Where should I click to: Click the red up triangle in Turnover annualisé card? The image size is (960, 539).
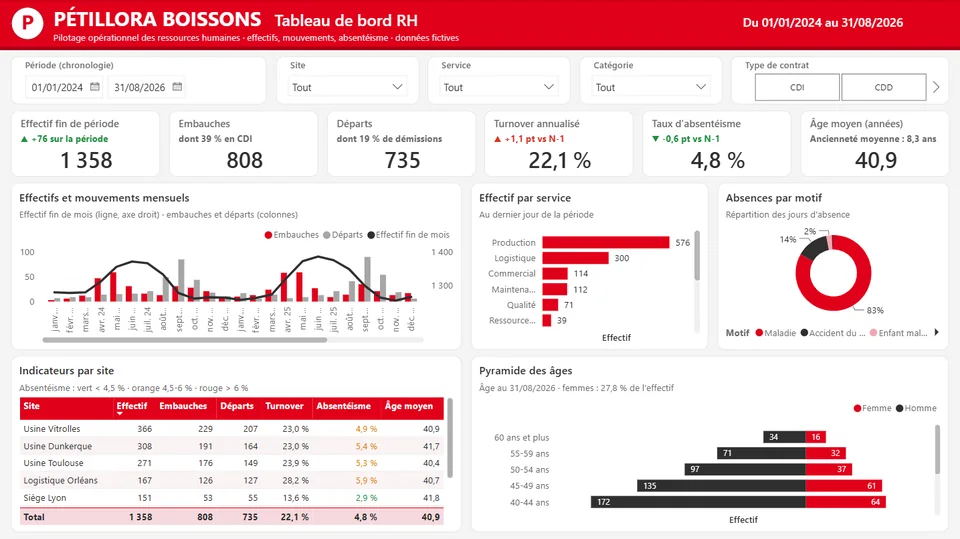pos(498,139)
